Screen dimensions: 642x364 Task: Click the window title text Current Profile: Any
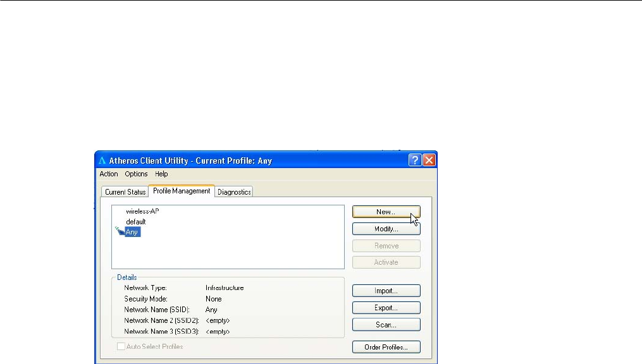[234, 161]
